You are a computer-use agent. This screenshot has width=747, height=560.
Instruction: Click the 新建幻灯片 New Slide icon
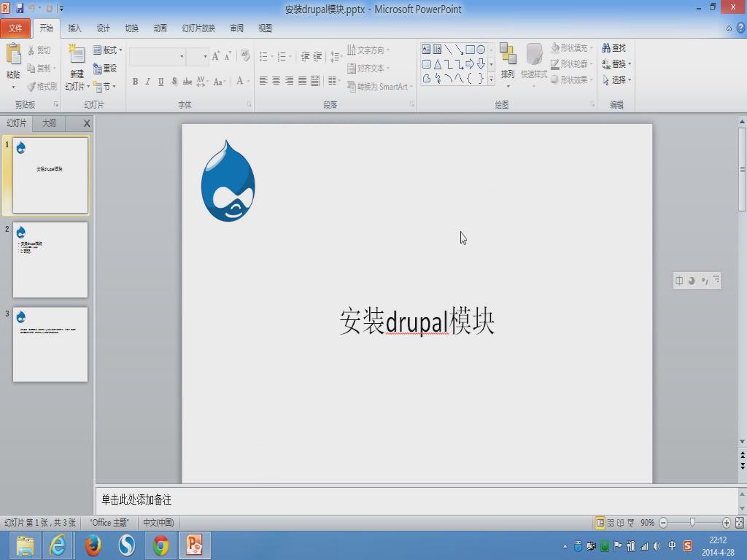click(77, 54)
